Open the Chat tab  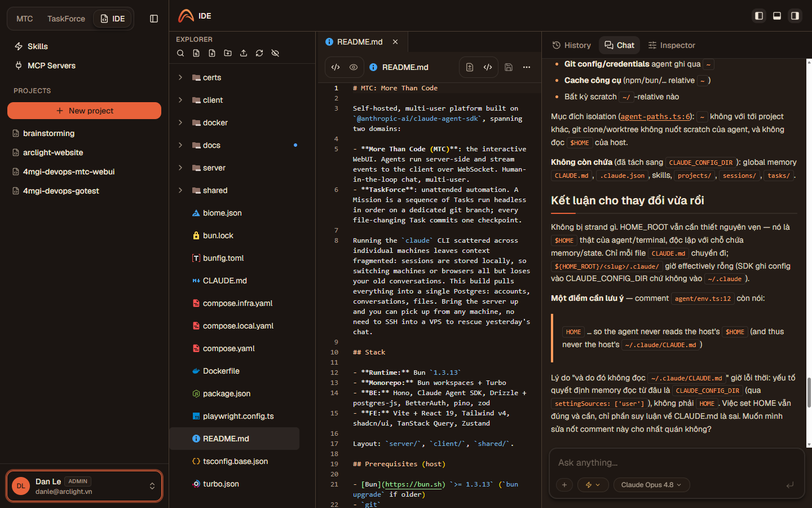coord(620,45)
